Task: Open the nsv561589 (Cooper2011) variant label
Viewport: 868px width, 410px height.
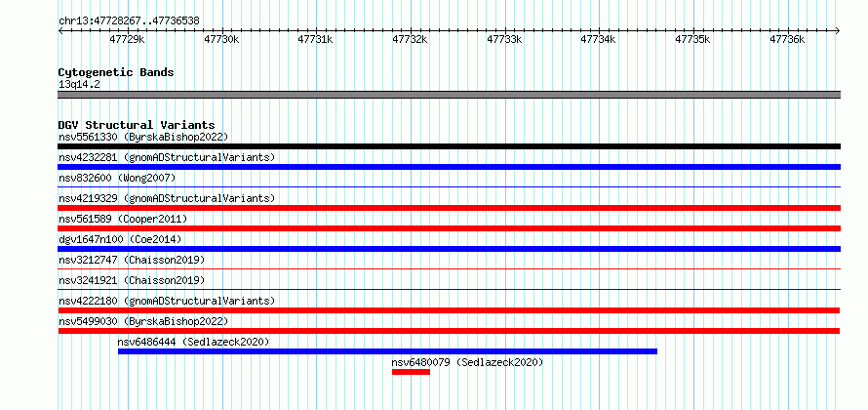Action: (x=123, y=219)
